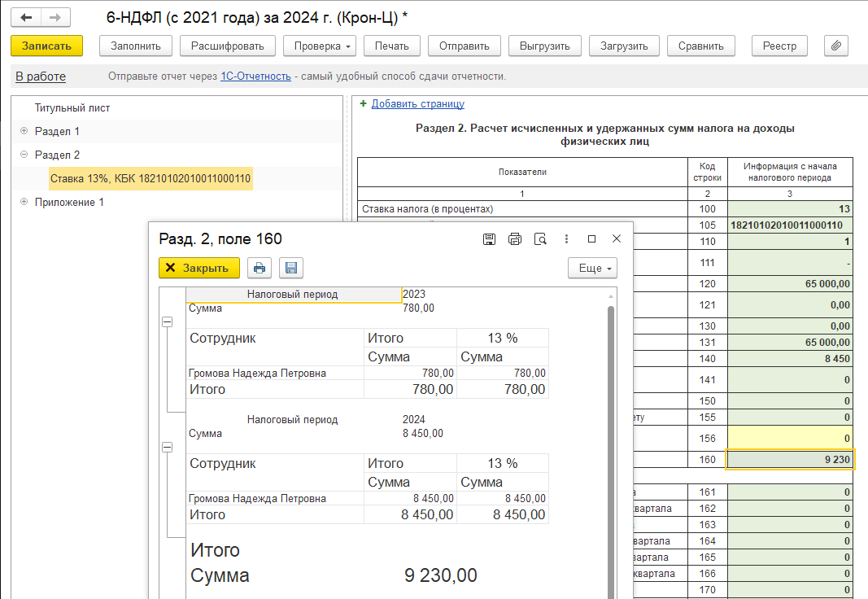Open the Еще dropdown menu
Image resolution: width=868 pixels, height=599 pixels.
click(x=591, y=268)
